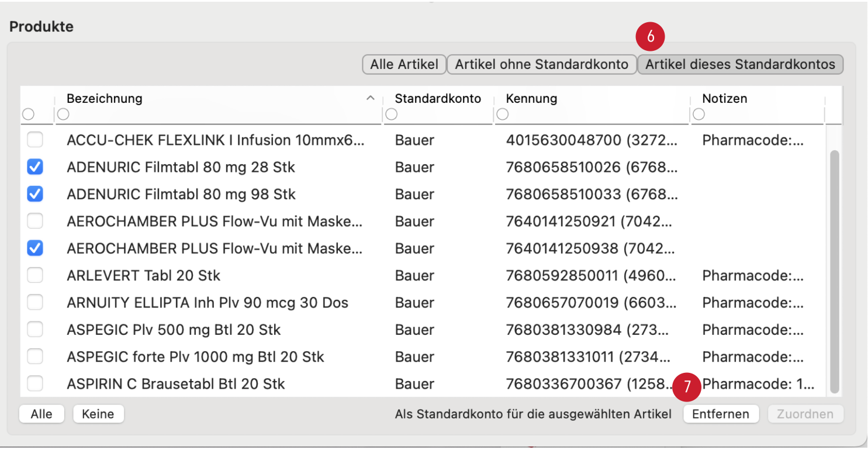Image resolution: width=868 pixels, height=450 pixels.
Task: Click the filter circle under Bezeichnung header
Action: pyautogui.click(x=63, y=115)
